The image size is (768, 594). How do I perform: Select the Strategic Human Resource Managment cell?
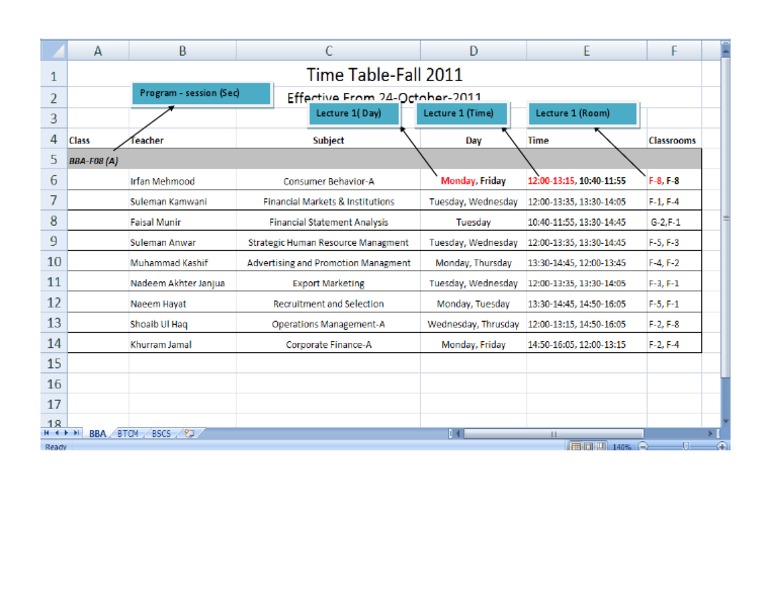328,242
